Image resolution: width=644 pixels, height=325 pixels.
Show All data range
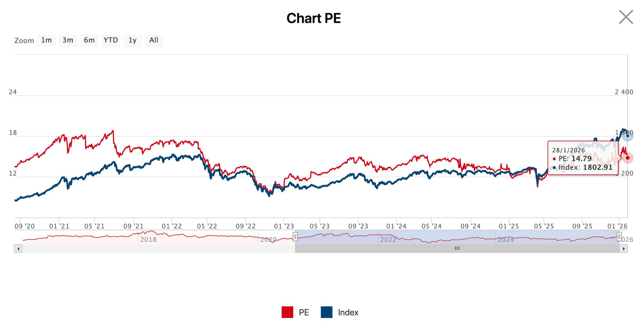[x=154, y=40]
